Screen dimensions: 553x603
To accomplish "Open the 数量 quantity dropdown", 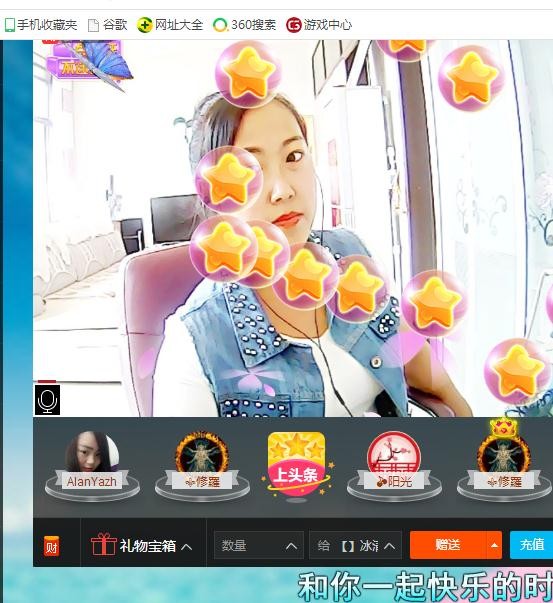I will point(258,545).
